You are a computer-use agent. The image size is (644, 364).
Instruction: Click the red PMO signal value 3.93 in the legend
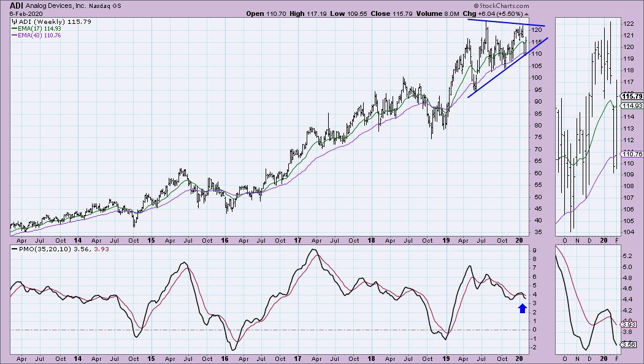[101, 249]
